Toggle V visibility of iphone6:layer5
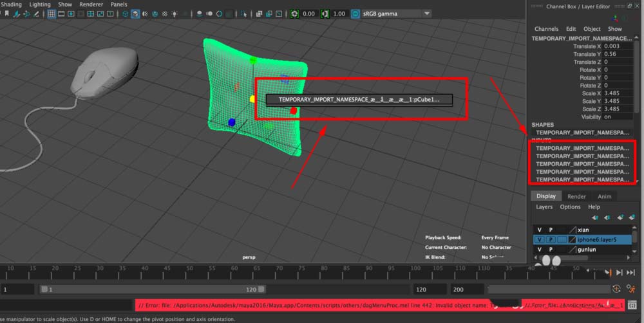 tap(539, 240)
